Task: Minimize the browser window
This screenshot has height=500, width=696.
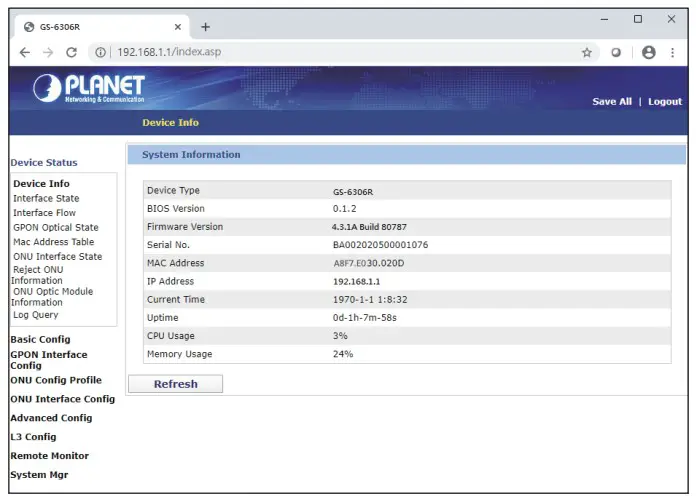Action: point(604,19)
